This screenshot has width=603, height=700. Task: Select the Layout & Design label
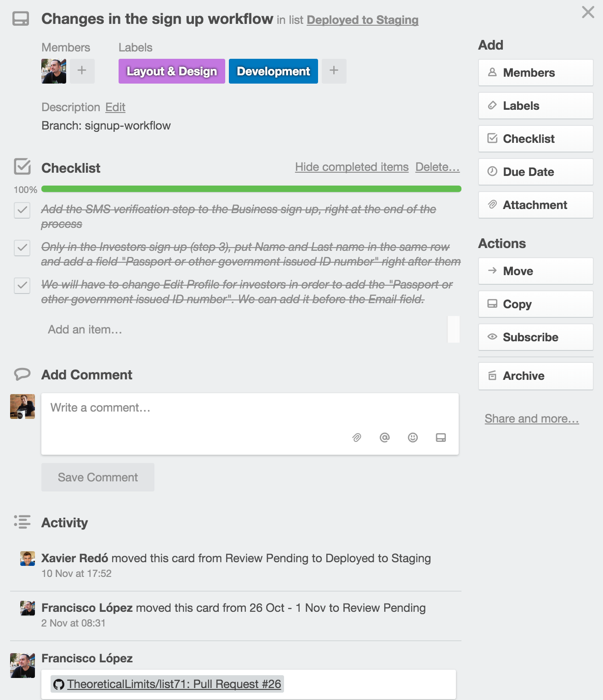click(171, 71)
